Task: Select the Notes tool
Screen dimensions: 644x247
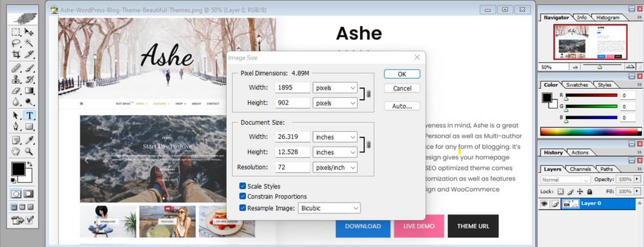Action: coord(16,140)
